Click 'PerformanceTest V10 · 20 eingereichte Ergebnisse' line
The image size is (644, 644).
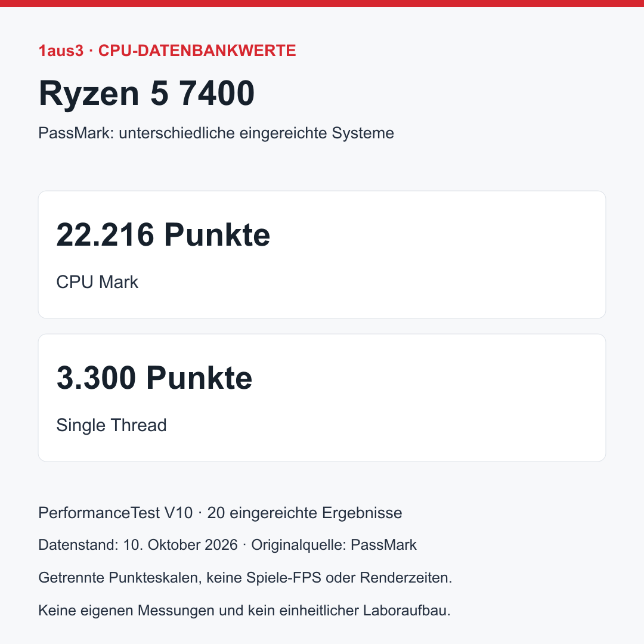click(x=220, y=513)
